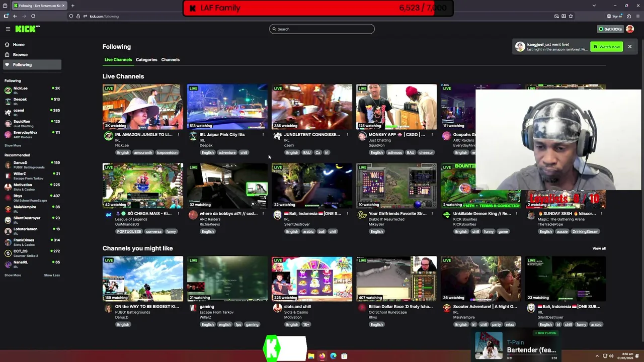Click the amouranth tag

click(x=143, y=153)
